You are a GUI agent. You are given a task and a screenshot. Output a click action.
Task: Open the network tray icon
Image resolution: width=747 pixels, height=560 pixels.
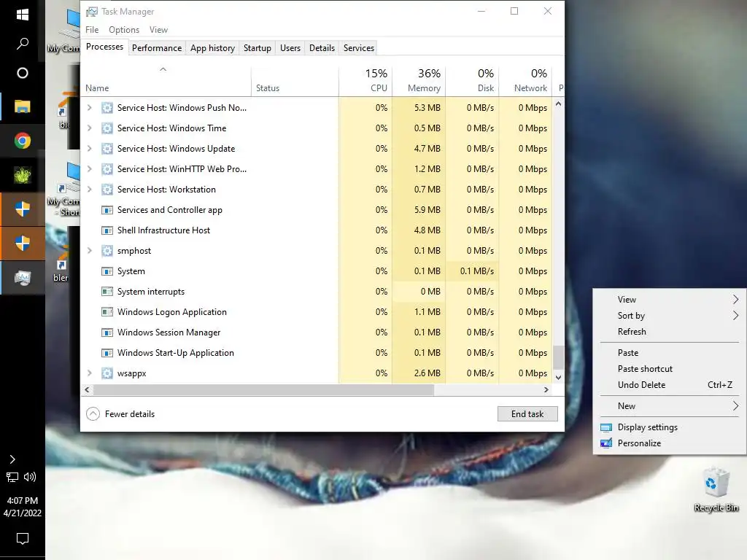pyautogui.click(x=12, y=477)
